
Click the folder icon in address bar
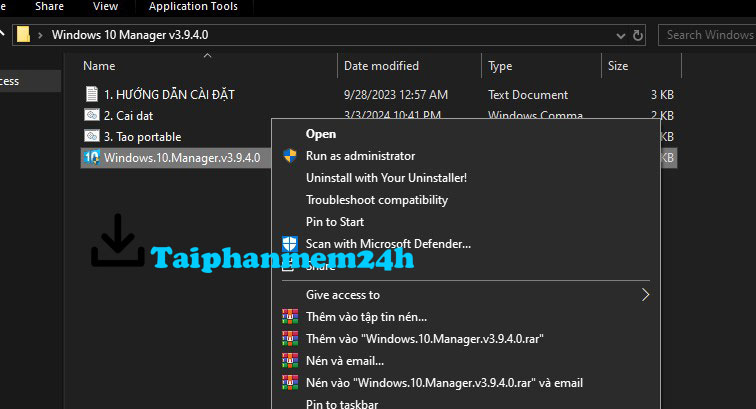pos(23,35)
